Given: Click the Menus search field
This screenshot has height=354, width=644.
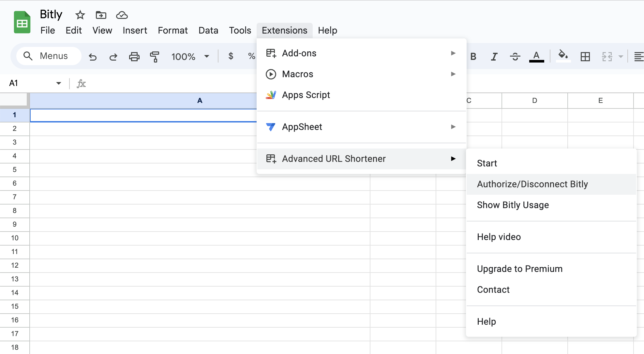Looking at the screenshot, I should tap(49, 56).
